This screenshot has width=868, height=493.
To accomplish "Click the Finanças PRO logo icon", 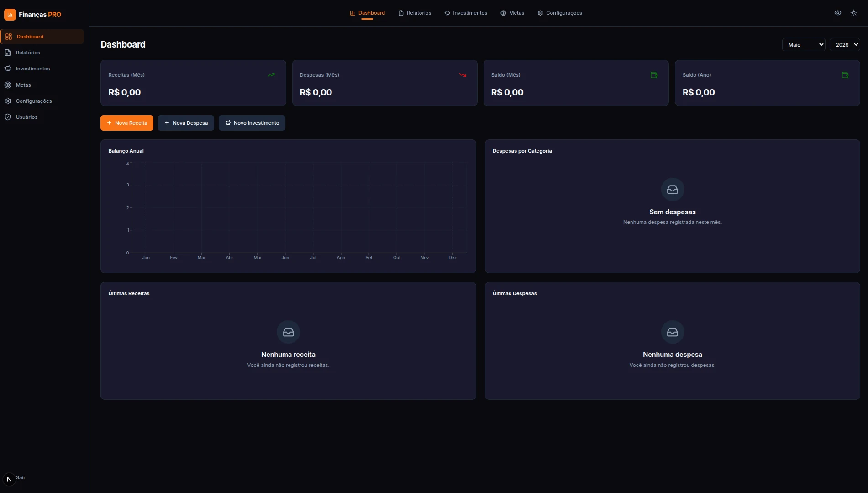I will click(x=10, y=15).
